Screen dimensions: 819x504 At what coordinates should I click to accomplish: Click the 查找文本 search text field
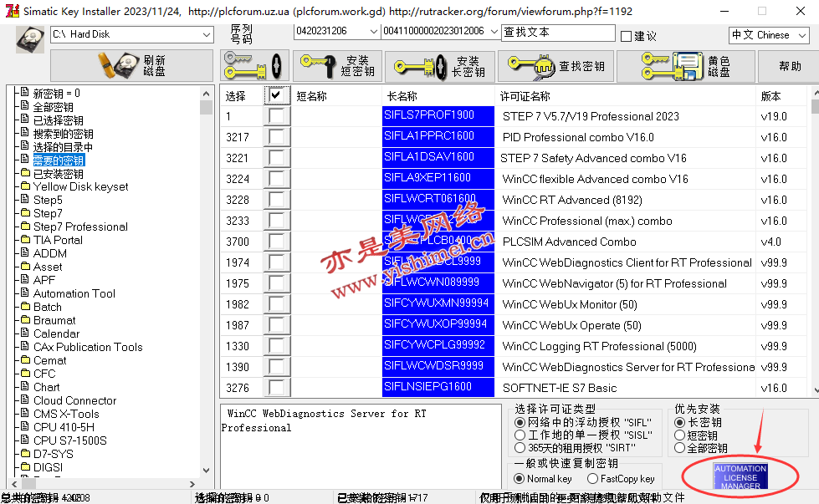click(558, 33)
